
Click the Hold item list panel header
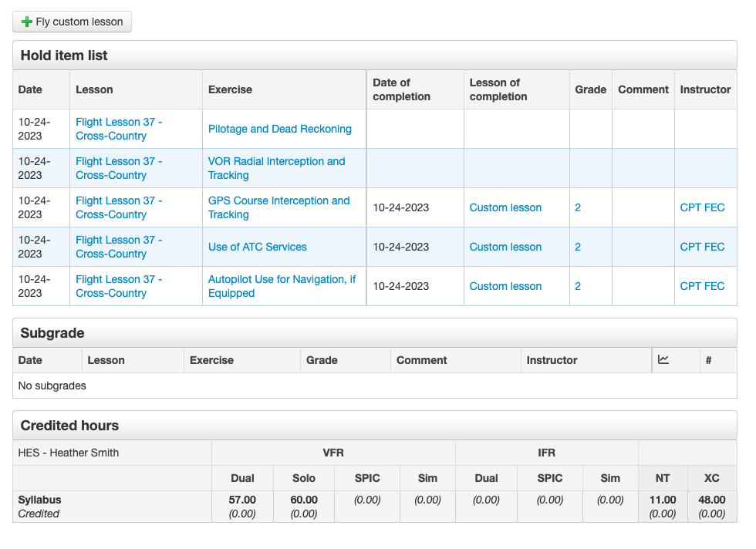64,56
